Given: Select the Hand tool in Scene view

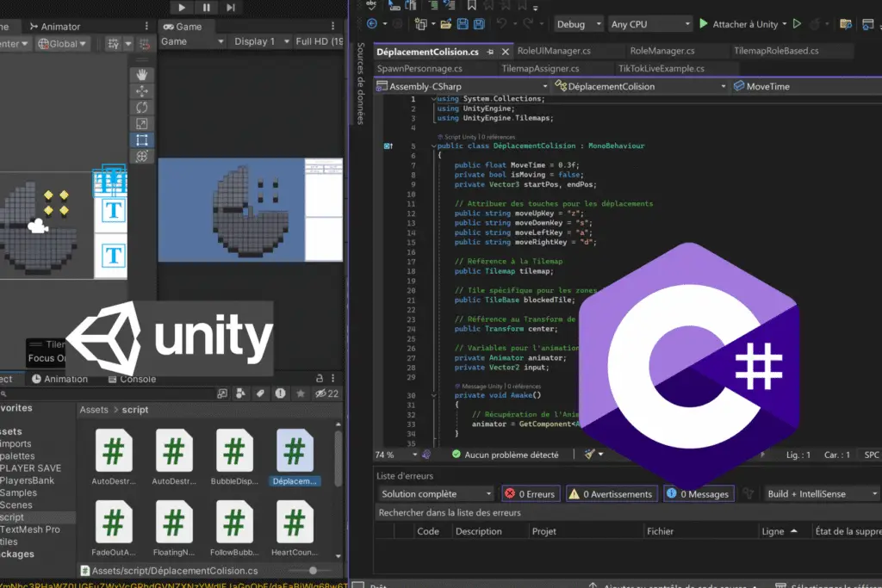Looking at the screenshot, I should [x=142, y=75].
